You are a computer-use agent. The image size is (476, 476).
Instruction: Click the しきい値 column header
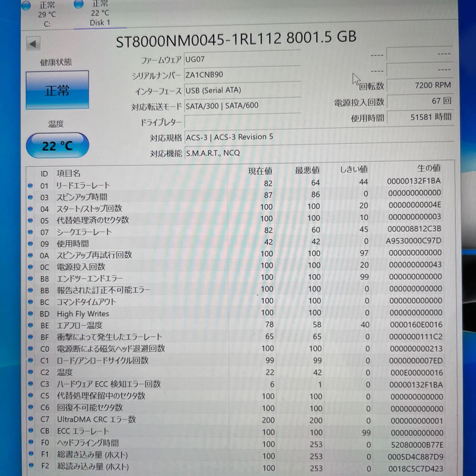coord(354,169)
